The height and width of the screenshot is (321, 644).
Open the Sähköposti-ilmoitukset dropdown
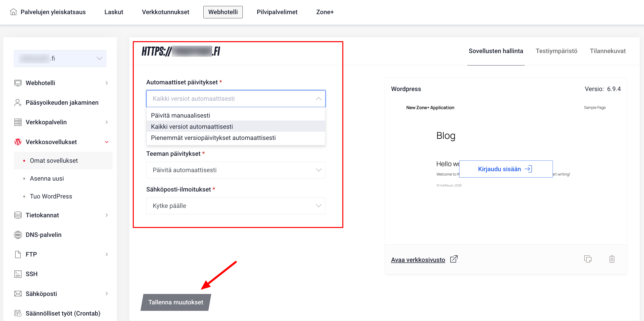click(x=236, y=206)
